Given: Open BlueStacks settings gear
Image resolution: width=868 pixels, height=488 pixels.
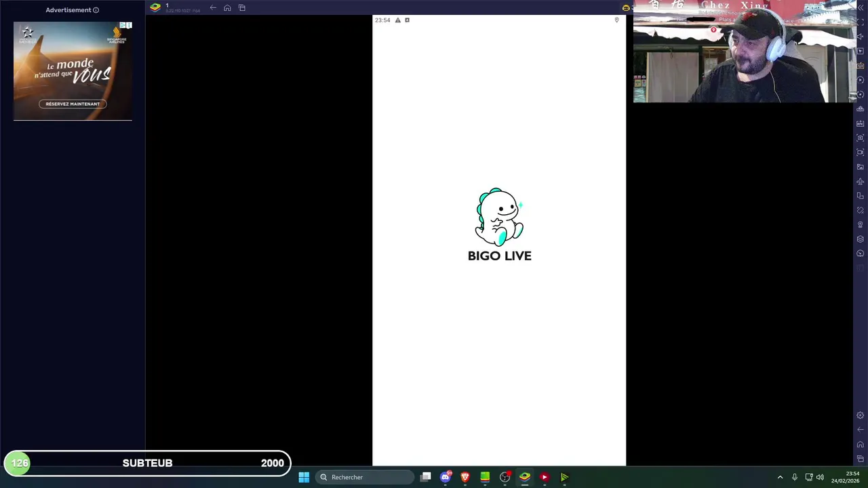Looking at the screenshot, I should pos(861,415).
